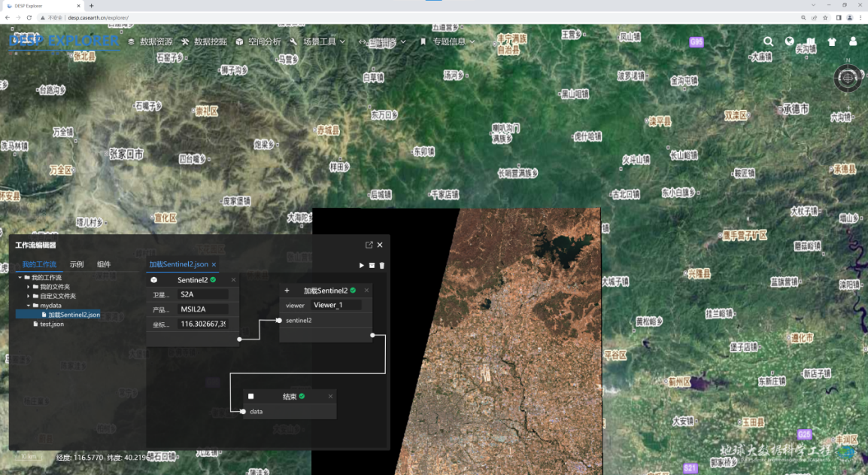Click the T-shirt theme icon
Screen dimensions: 868x475
832,42
